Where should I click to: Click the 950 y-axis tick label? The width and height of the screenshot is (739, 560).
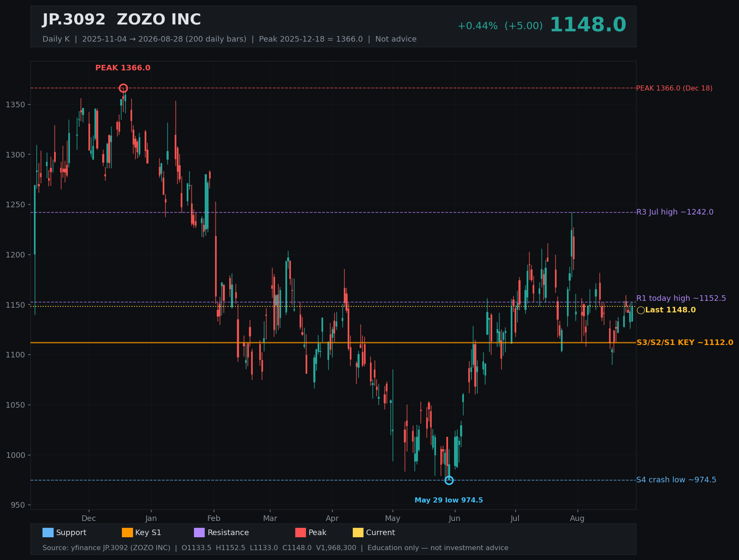pyautogui.click(x=18, y=505)
